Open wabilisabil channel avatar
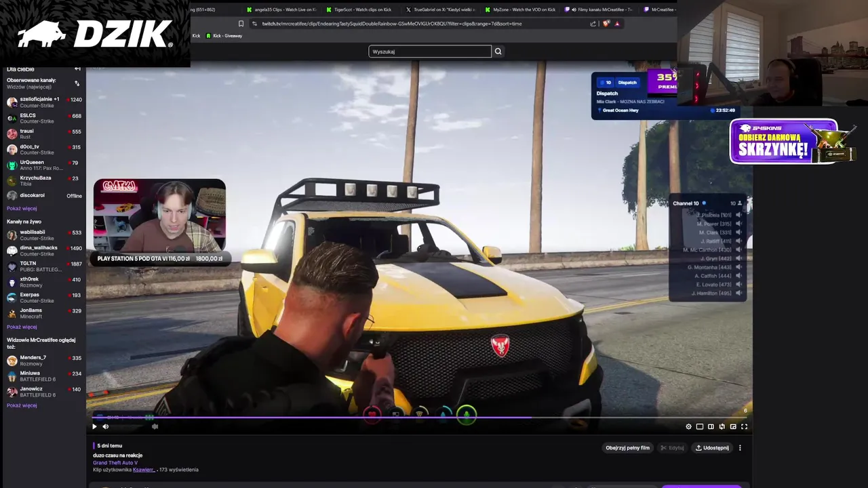The width and height of the screenshot is (868, 488). coord(12,235)
